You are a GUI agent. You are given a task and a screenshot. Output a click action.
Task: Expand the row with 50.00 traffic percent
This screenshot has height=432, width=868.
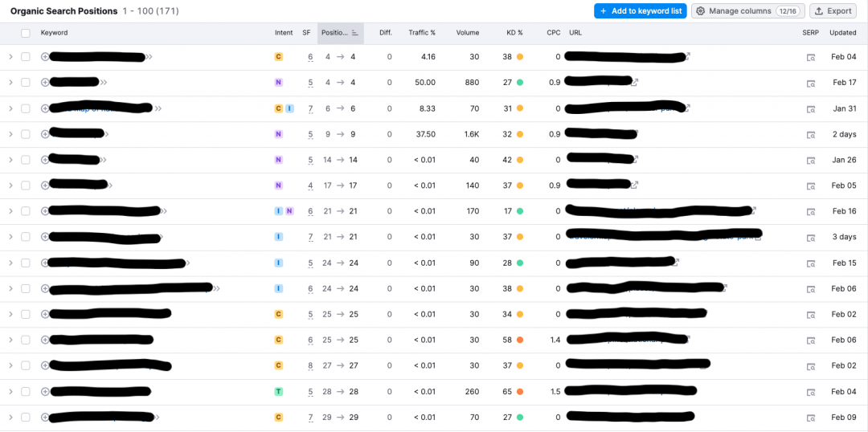[10, 83]
